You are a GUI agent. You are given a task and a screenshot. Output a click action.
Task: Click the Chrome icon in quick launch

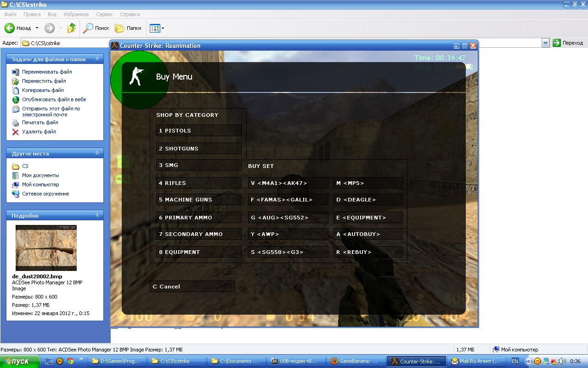70,361
